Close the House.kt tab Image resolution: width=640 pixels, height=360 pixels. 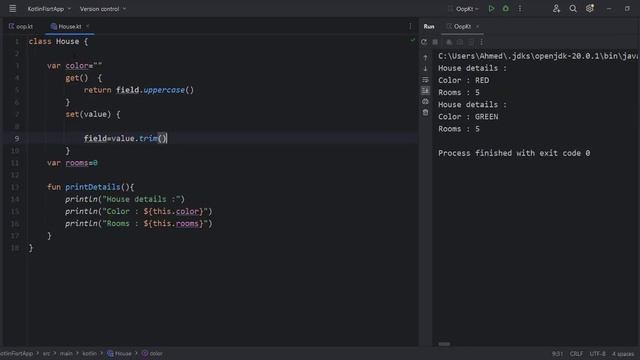point(87,27)
